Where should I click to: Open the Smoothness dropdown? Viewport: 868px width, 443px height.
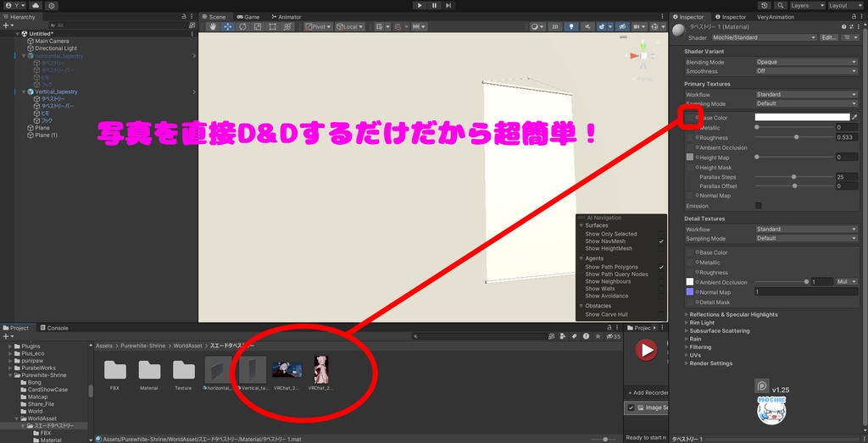click(x=807, y=71)
